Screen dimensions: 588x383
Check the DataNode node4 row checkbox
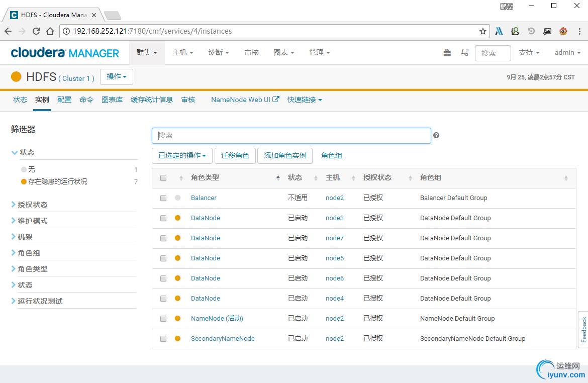pos(163,299)
